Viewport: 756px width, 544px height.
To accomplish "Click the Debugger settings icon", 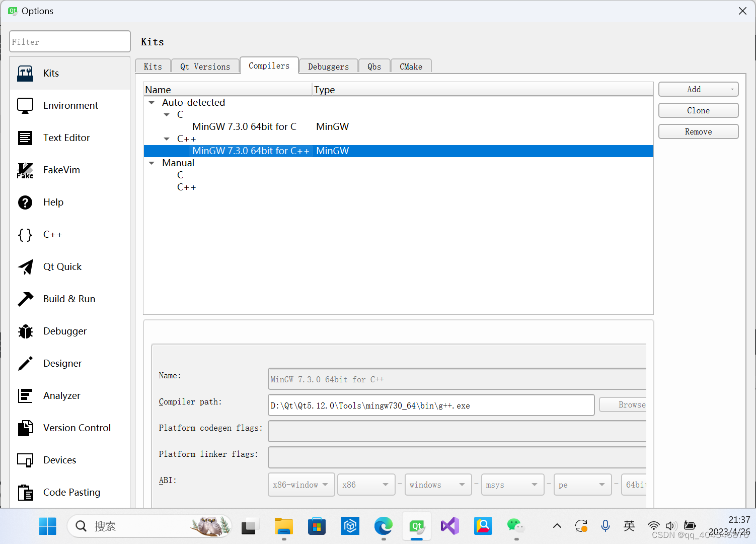I will pos(25,331).
